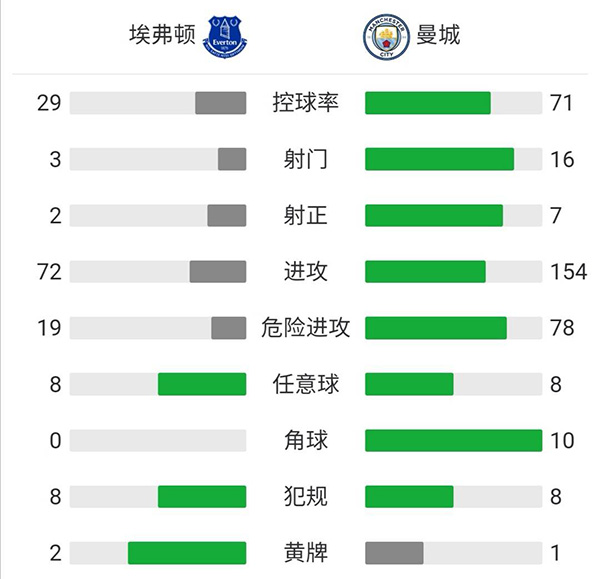The image size is (600, 579).
Task: Click the Manchester City club crest icon
Action: [x=381, y=36]
